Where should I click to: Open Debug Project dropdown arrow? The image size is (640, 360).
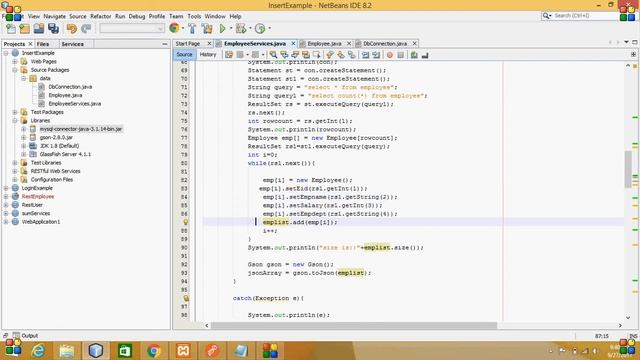pos(250,29)
